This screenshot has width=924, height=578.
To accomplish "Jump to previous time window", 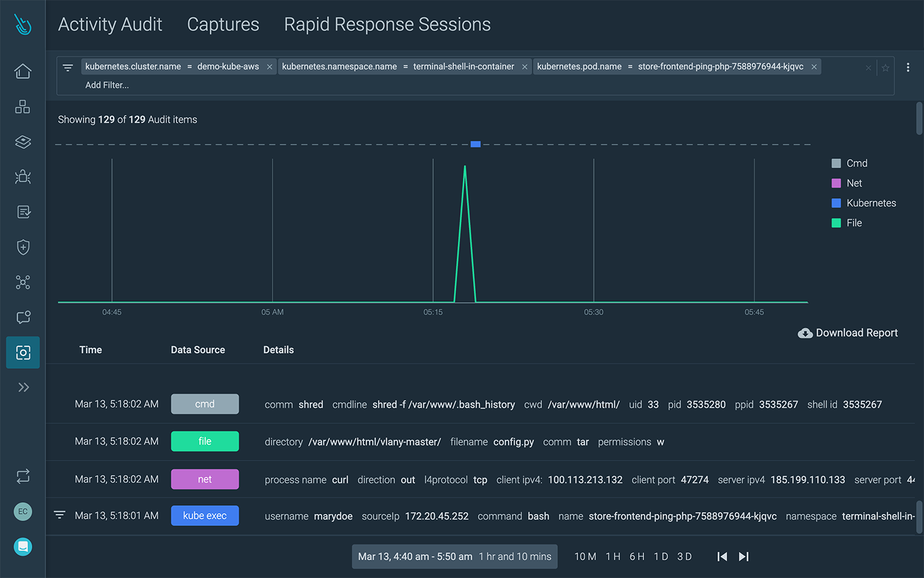I will coord(722,557).
